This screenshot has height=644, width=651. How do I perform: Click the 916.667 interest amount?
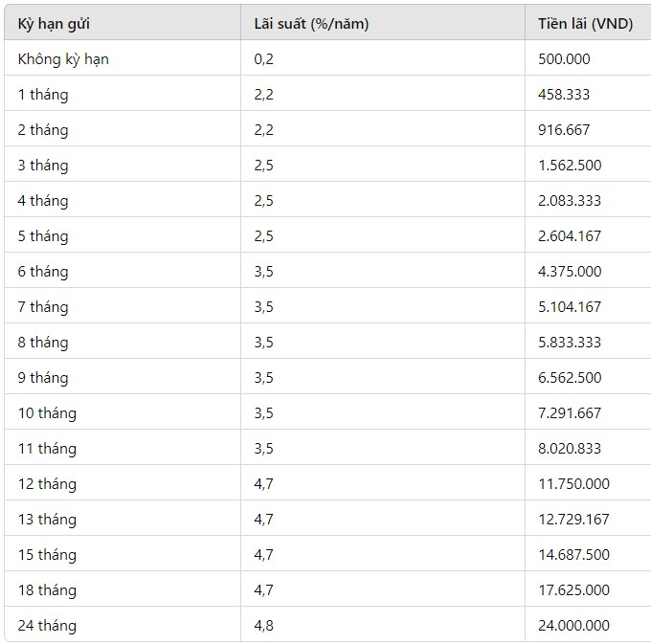(564, 130)
